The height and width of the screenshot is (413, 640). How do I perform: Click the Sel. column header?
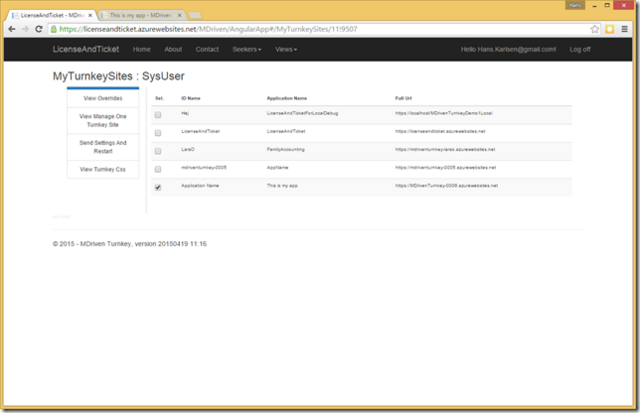point(159,98)
